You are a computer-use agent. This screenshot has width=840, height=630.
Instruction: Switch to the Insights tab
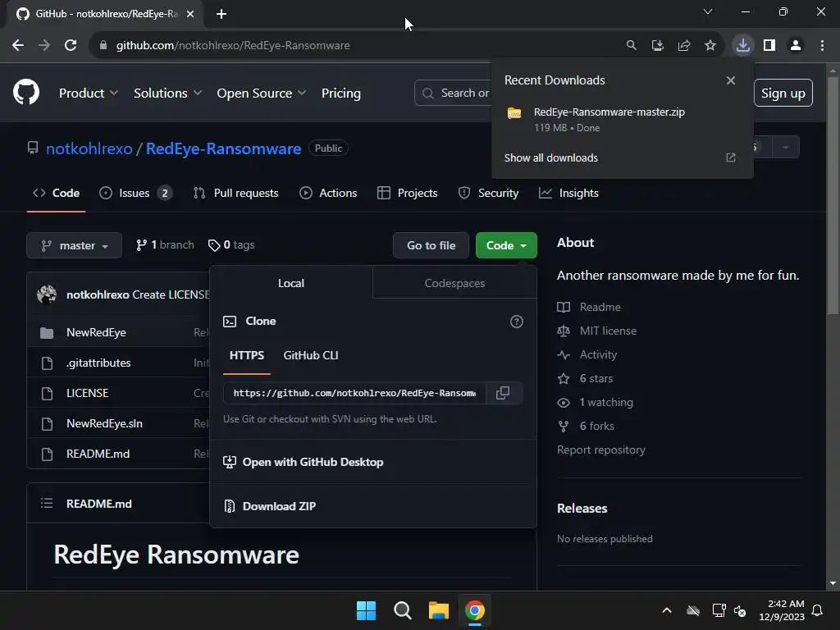[568, 193]
